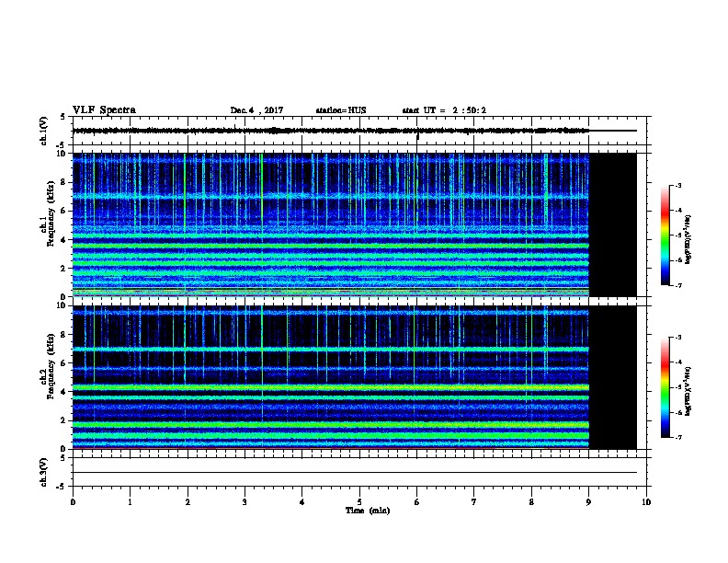
Task: Click the ch.3(V) waveform axis label
Action: click(x=44, y=472)
